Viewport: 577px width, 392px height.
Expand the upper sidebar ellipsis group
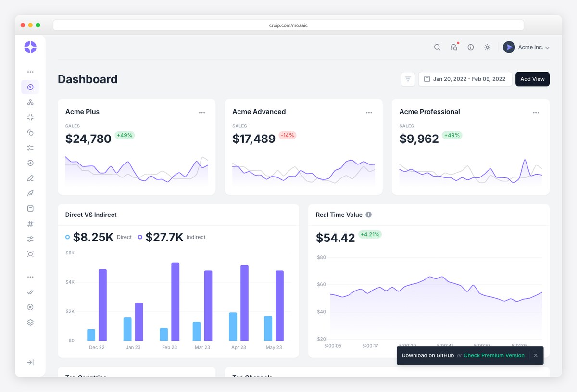[30, 72]
